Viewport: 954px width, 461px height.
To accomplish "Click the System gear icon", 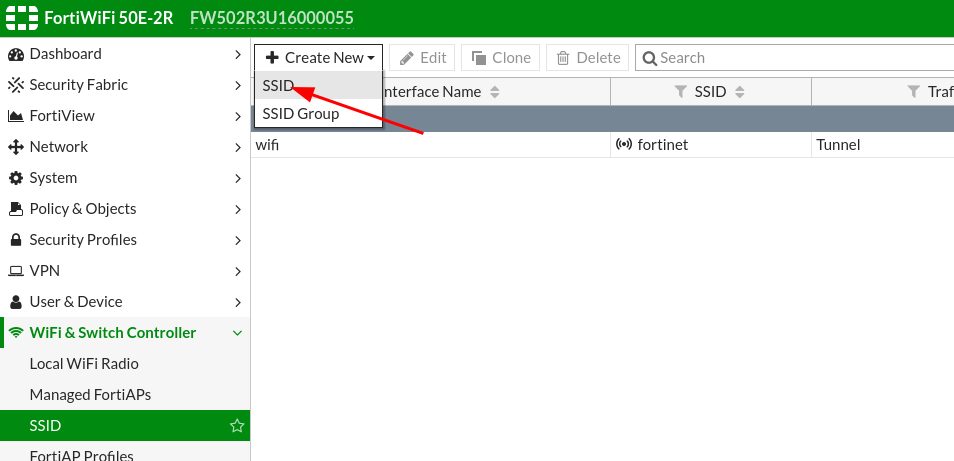I will pyautogui.click(x=15, y=178).
